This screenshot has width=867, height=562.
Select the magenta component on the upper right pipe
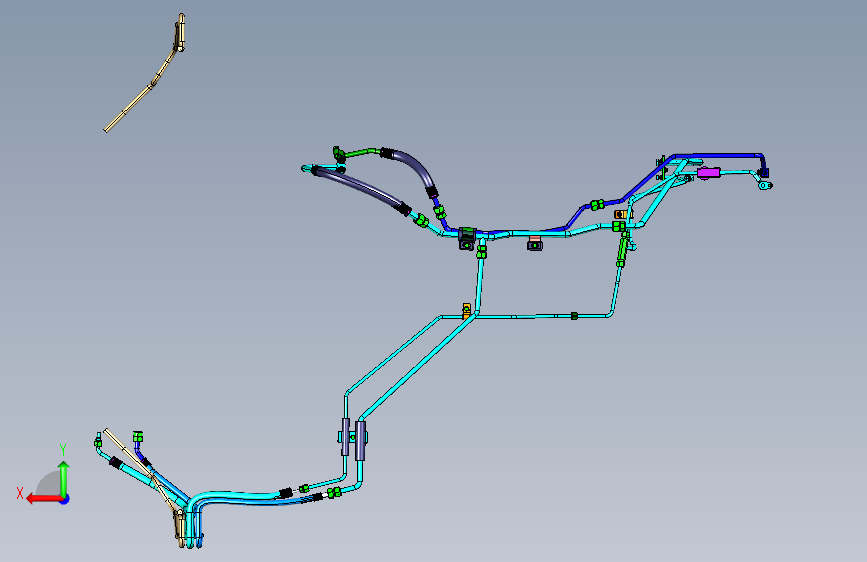pos(708,173)
